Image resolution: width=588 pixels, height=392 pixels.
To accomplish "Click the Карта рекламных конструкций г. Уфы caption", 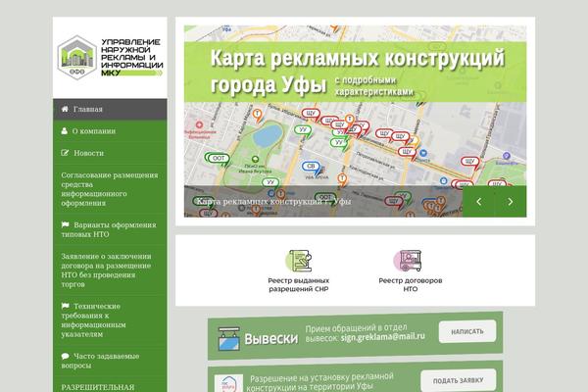I will [273, 202].
